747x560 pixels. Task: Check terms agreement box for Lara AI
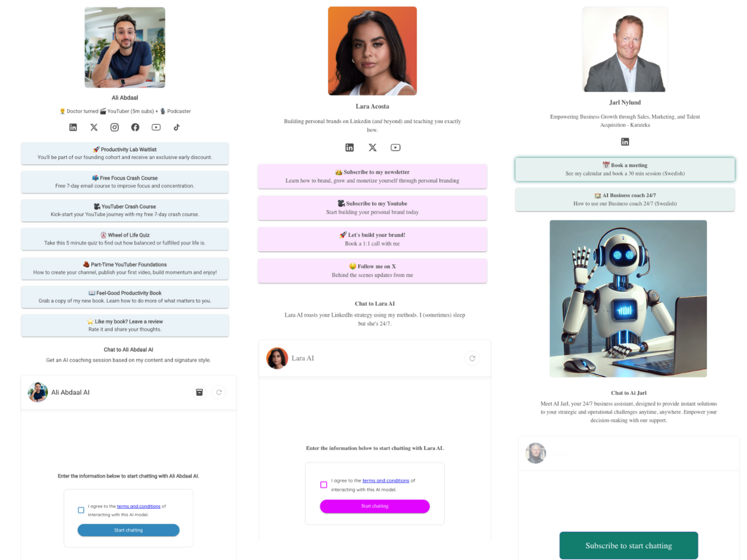click(x=324, y=485)
